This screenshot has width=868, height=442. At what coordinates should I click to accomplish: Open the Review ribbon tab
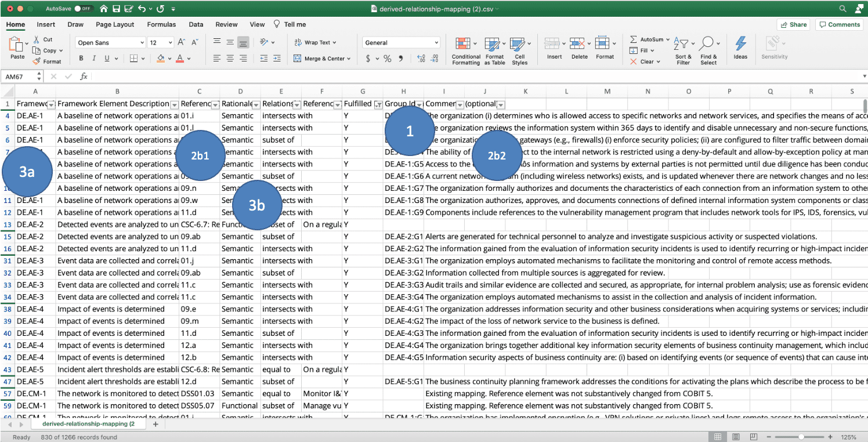226,24
